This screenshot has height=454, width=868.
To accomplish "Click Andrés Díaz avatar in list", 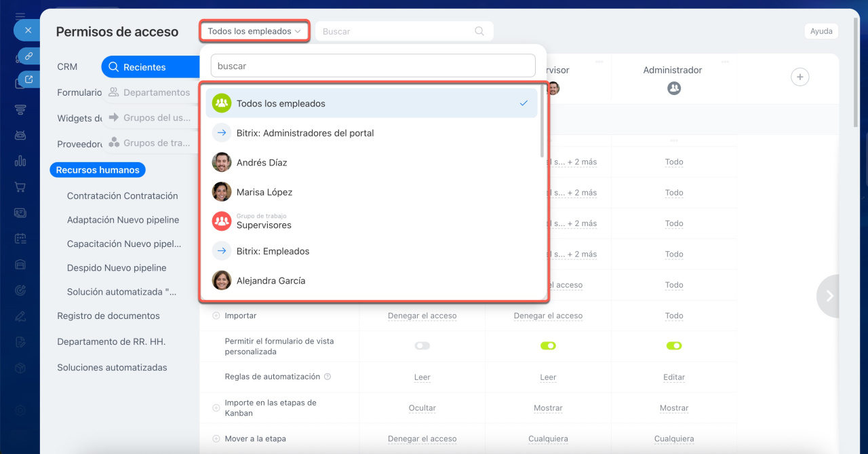I will point(222,163).
